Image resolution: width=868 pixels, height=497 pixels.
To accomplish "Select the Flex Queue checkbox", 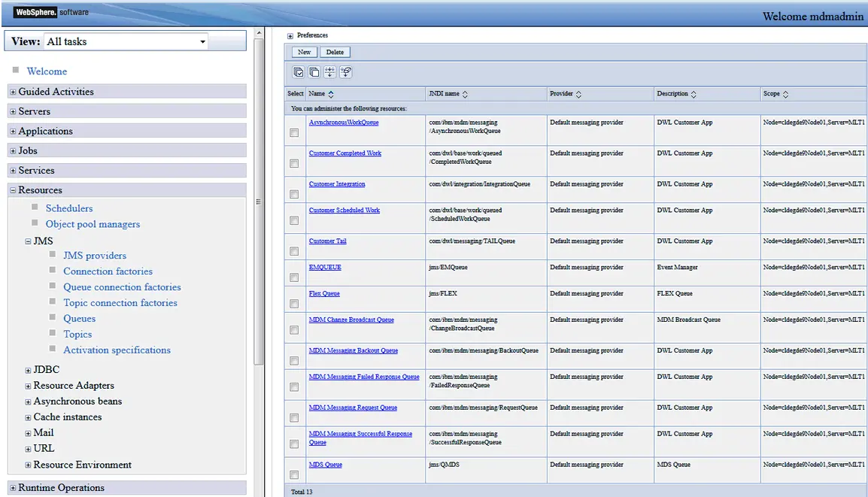I will 294,303.
